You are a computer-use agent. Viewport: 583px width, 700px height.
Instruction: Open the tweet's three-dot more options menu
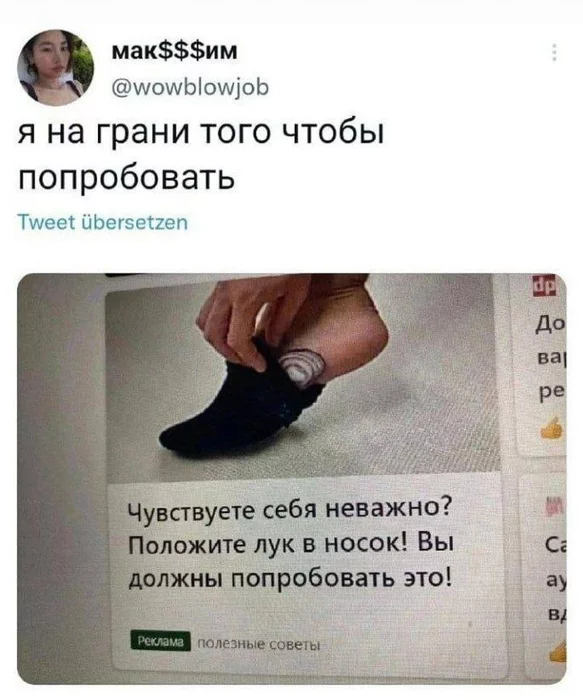click(554, 53)
